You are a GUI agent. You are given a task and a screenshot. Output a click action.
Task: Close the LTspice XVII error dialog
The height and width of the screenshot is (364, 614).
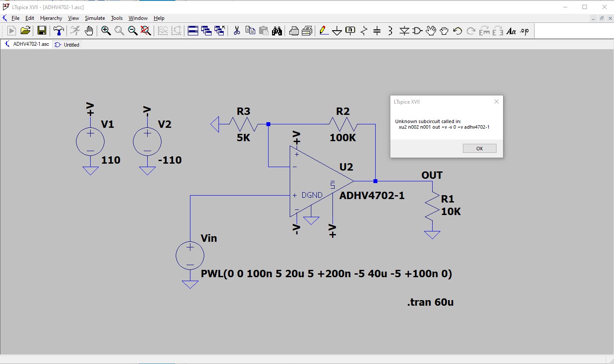(x=497, y=101)
